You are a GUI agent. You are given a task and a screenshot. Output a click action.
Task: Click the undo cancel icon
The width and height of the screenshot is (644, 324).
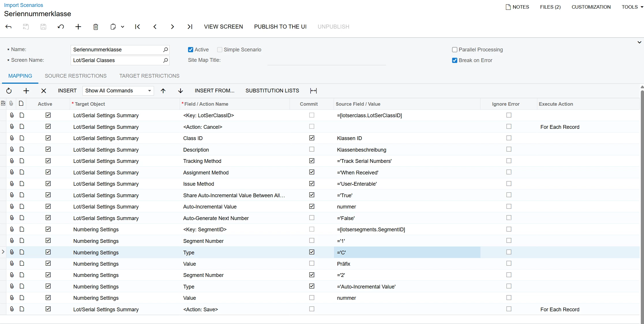pos(61,27)
